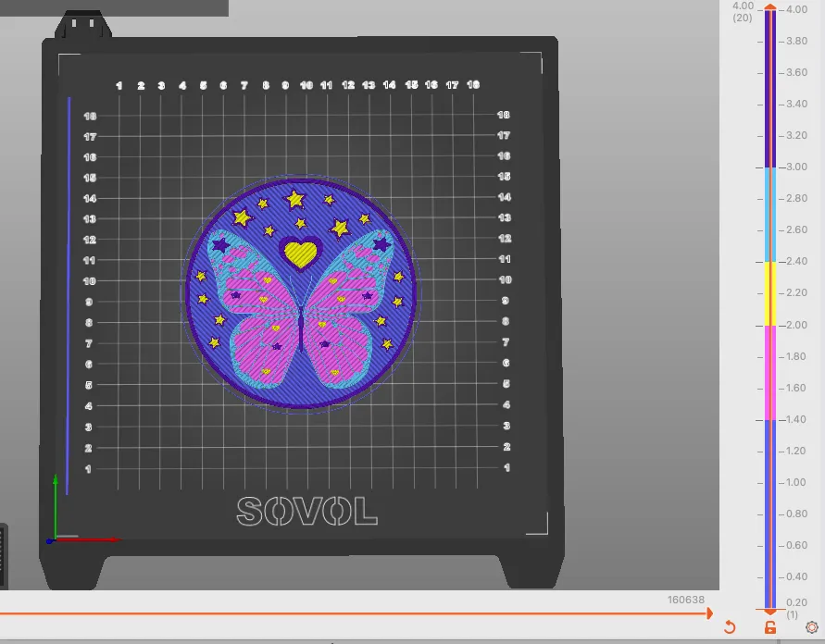This screenshot has height=644, width=825.
Task: Click the "4.00 (20)" top layer readout
Action: pyautogui.click(x=743, y=11)
